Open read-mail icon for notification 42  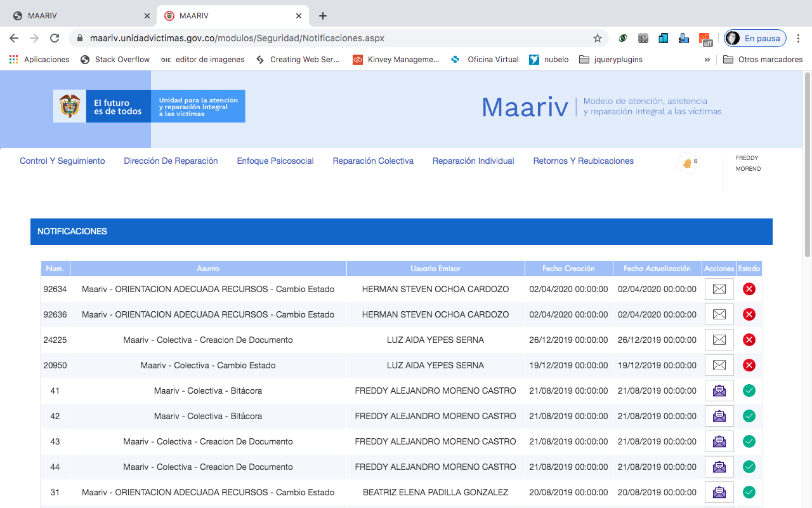719,416
